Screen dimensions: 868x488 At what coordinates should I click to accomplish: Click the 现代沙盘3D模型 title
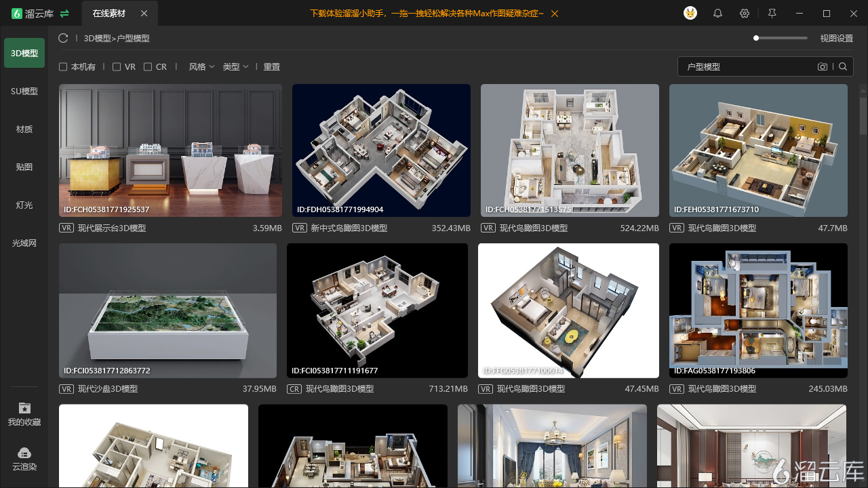(108, 389)
